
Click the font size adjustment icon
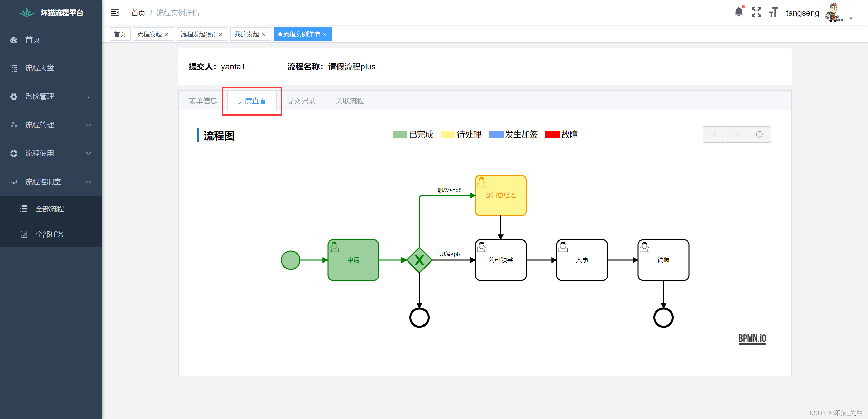coord(773,12)
